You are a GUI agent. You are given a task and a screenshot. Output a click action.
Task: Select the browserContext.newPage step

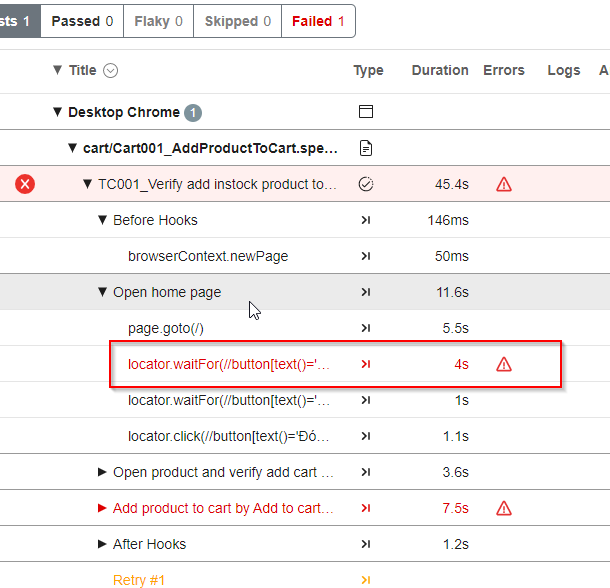coord(208,256)
